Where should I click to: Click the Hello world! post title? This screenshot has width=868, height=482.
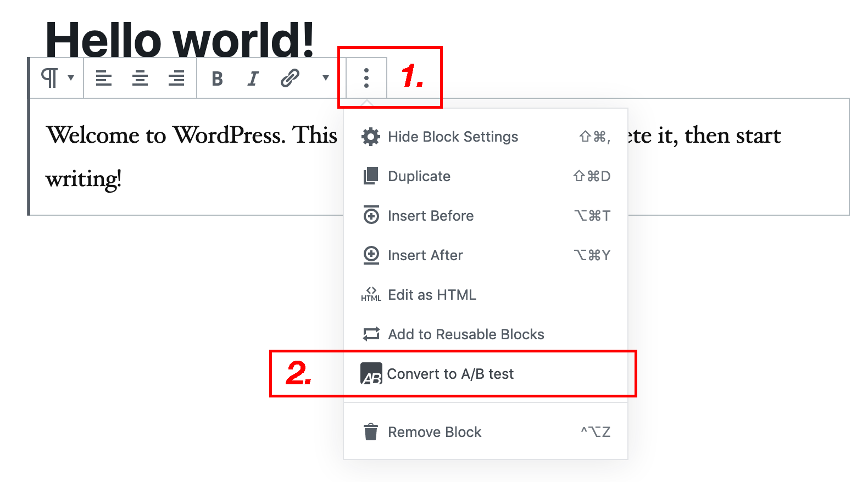(180, 40)
